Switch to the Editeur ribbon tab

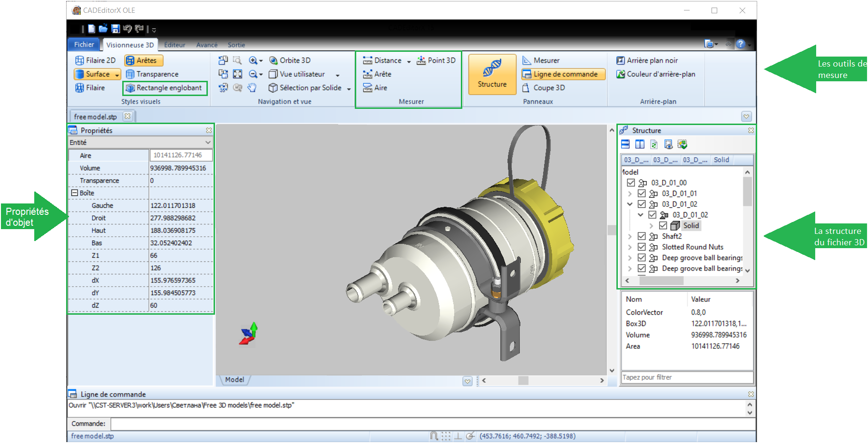click(x=175, y=45)
